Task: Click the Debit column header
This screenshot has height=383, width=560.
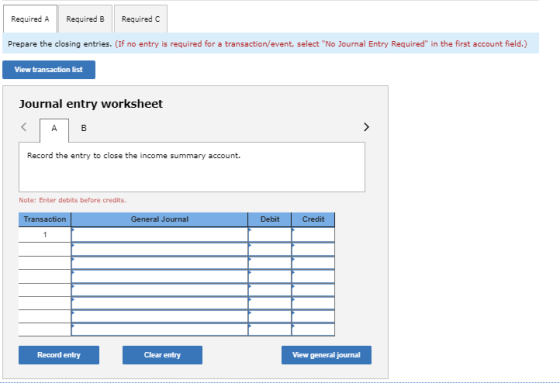Action: pos(270,219)
